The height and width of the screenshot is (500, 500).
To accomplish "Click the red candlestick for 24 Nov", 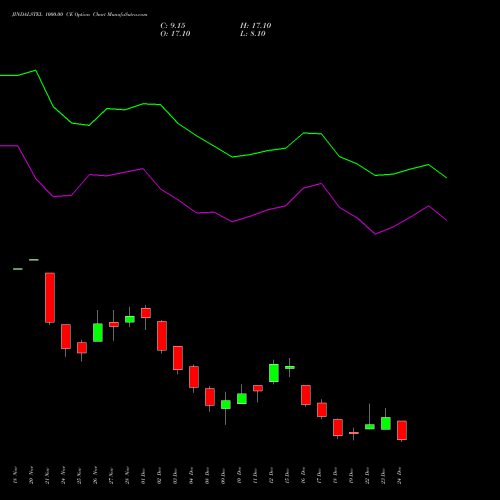I will pos(66,337).
